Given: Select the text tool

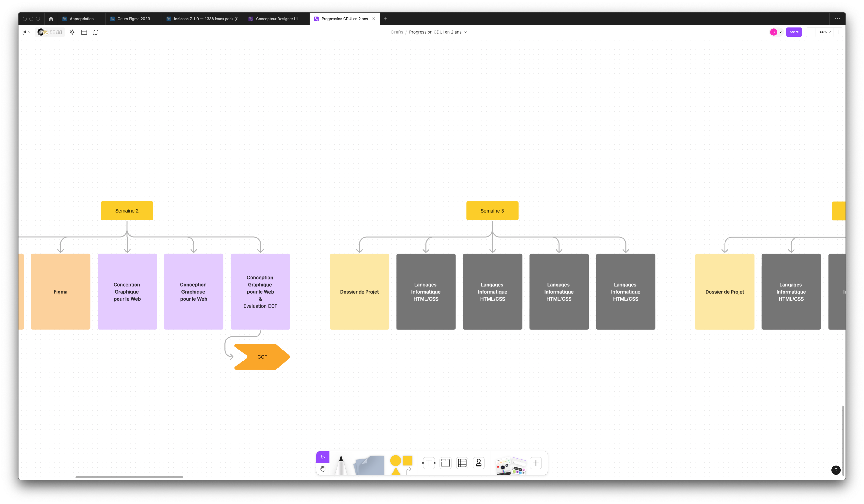Looking at the screenshot, I should [429, 463].
